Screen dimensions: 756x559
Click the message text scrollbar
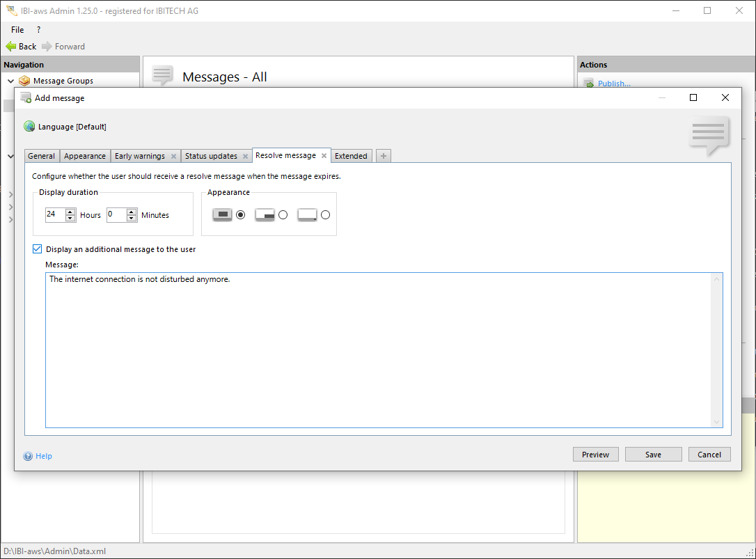(x=716, y=349)
